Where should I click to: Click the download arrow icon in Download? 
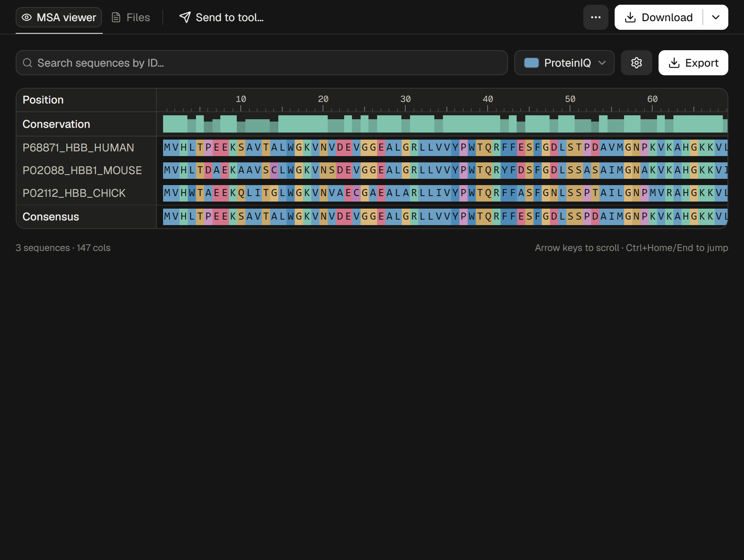[630, 17]
